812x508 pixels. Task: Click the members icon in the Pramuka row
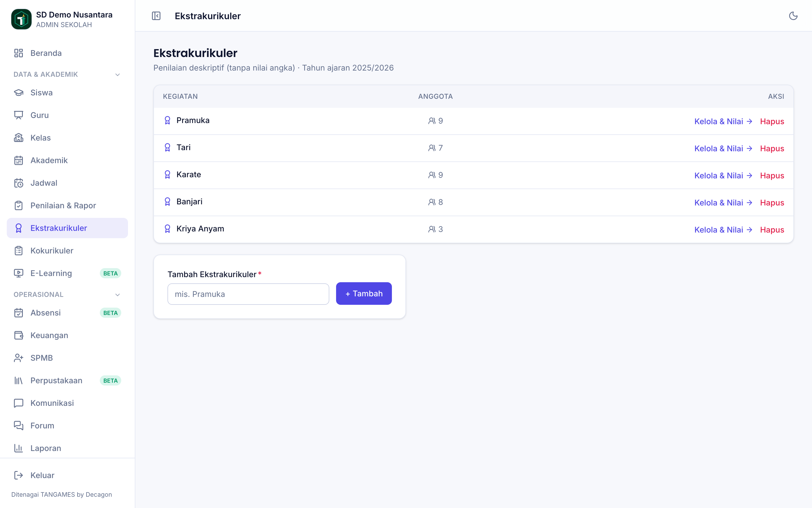coord(432,121)
